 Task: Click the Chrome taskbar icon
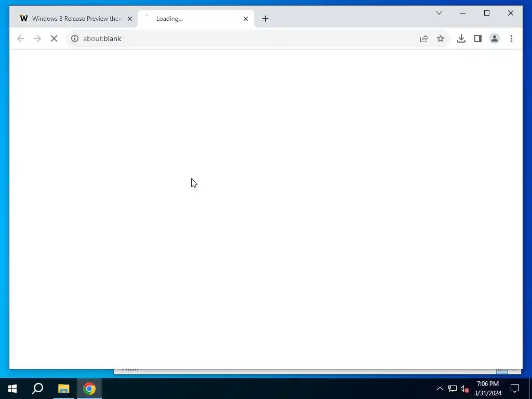point(89,389)
